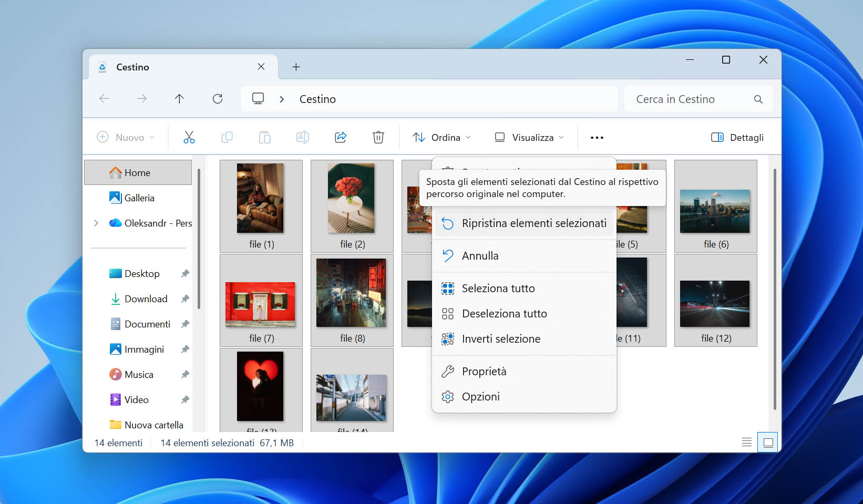Choose Seleziona tutto from the menu
The image size is (863, 504).
524,289
